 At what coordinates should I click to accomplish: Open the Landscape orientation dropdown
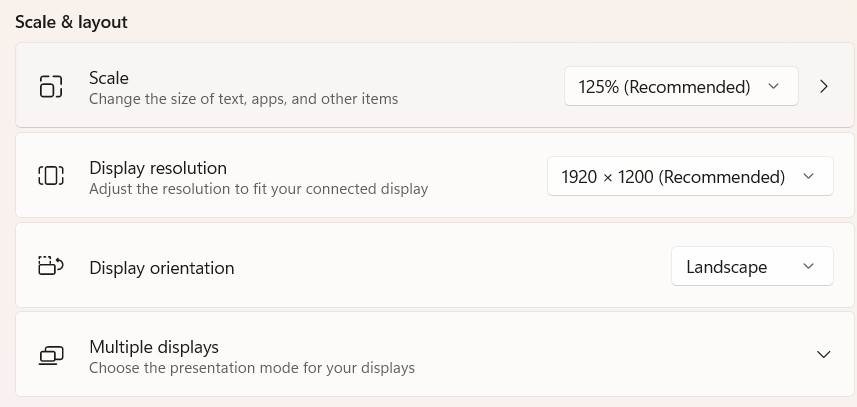(x=752, y=266)
